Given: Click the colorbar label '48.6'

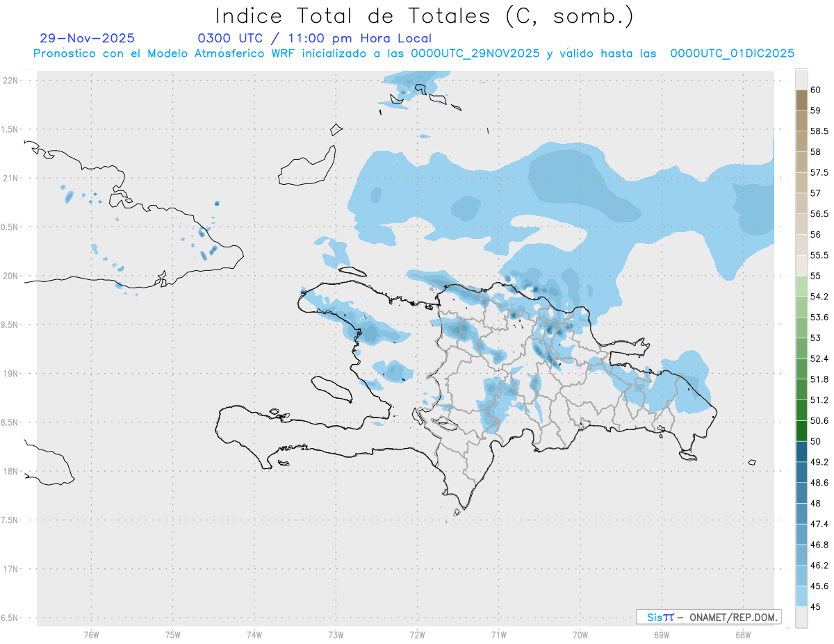Looking at the screenshot, I should 819,482.
